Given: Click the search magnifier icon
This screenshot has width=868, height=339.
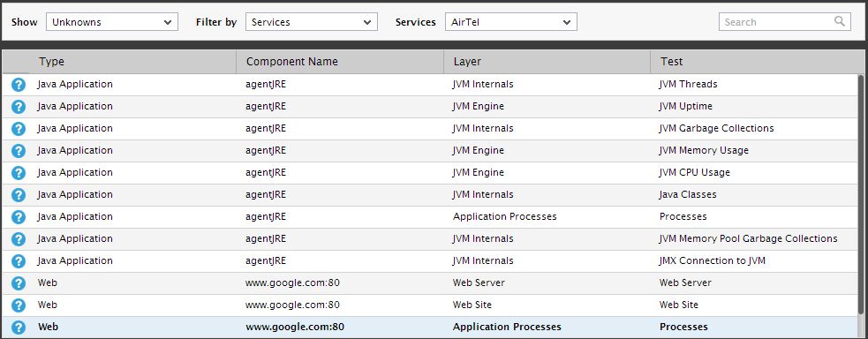Looking at the screenshot, I should coord(840,21).
